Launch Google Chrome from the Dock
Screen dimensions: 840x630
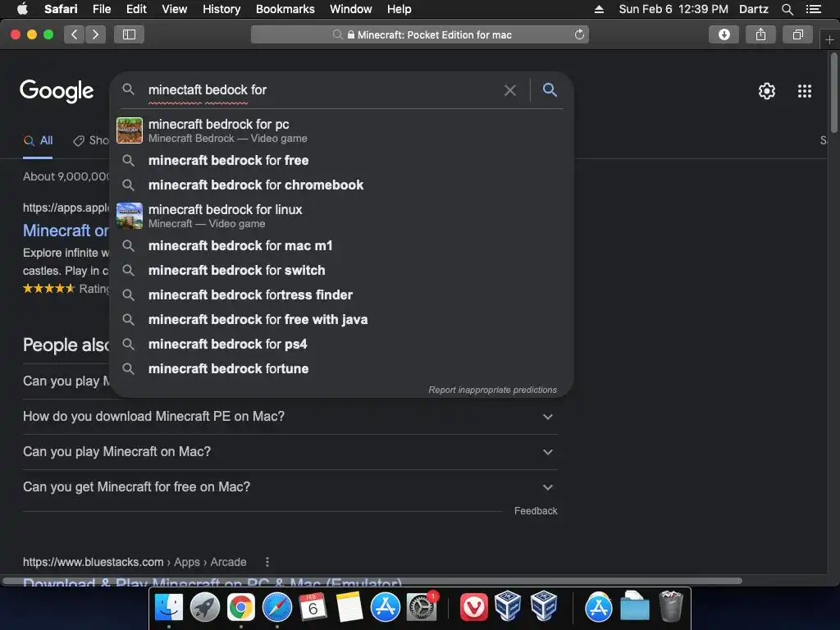241,608
